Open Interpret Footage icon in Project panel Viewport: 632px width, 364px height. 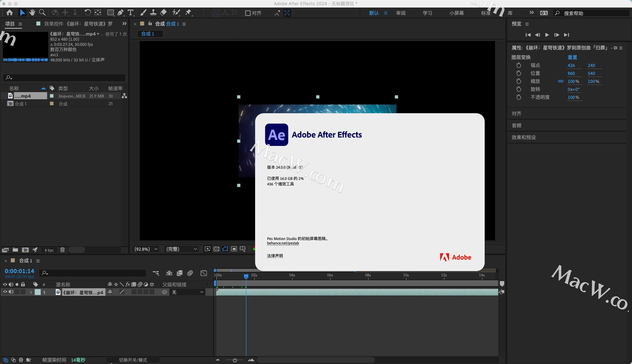(x=5, y=250)
